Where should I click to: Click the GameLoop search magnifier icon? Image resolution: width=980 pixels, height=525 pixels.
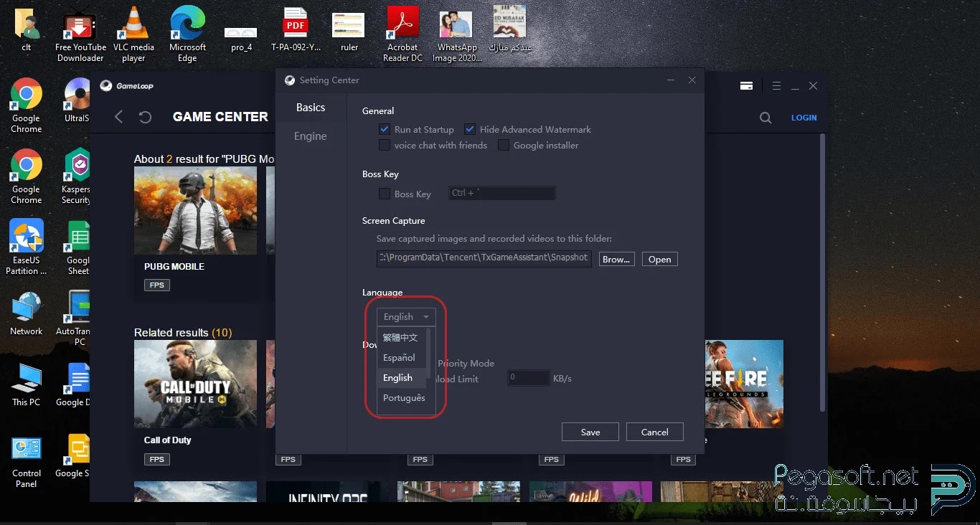[765, 118]
